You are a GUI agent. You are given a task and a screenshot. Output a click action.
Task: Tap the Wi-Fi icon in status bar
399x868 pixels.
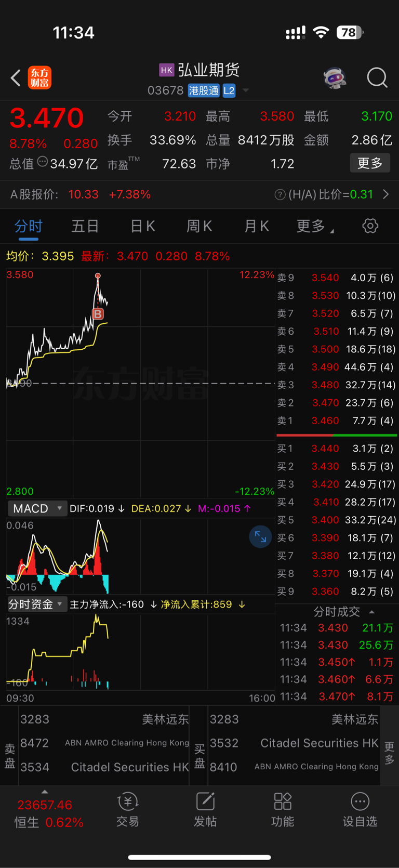[x=321, y=33]
